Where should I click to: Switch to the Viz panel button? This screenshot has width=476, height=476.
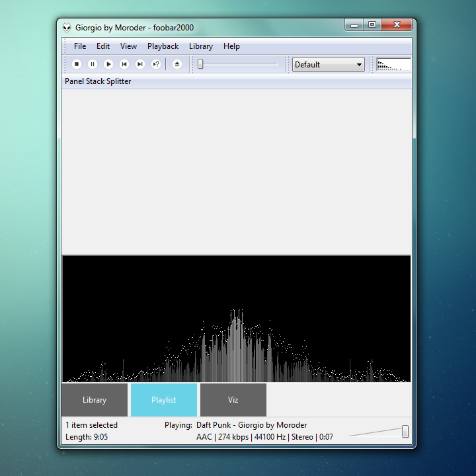coord(233,400)
